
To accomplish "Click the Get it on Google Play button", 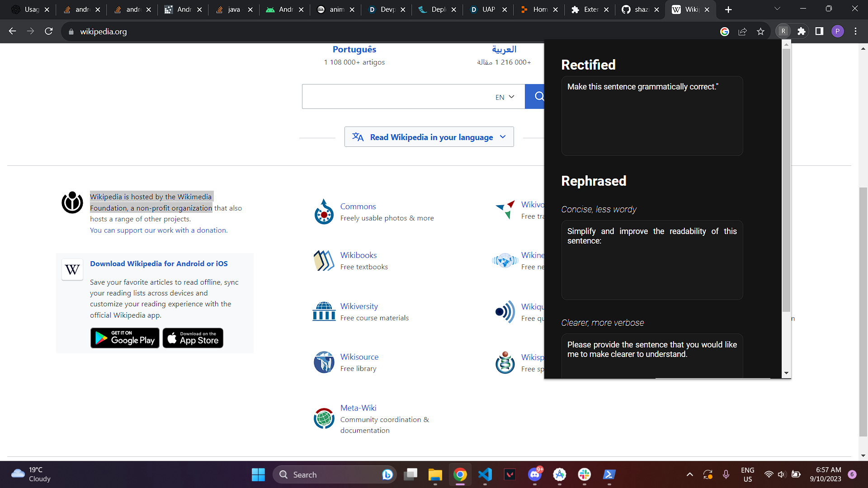I will coord(125,338).
